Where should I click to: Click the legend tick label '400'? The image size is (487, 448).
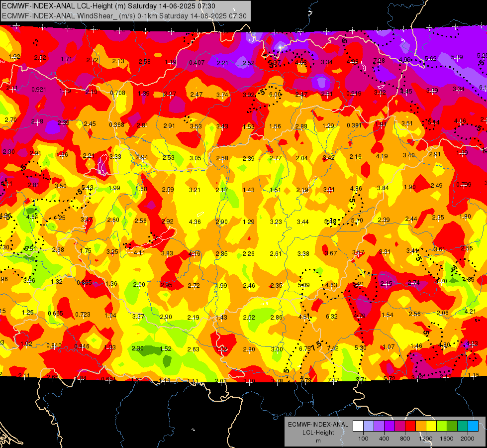pyautogui.click(x=384, y=439)
